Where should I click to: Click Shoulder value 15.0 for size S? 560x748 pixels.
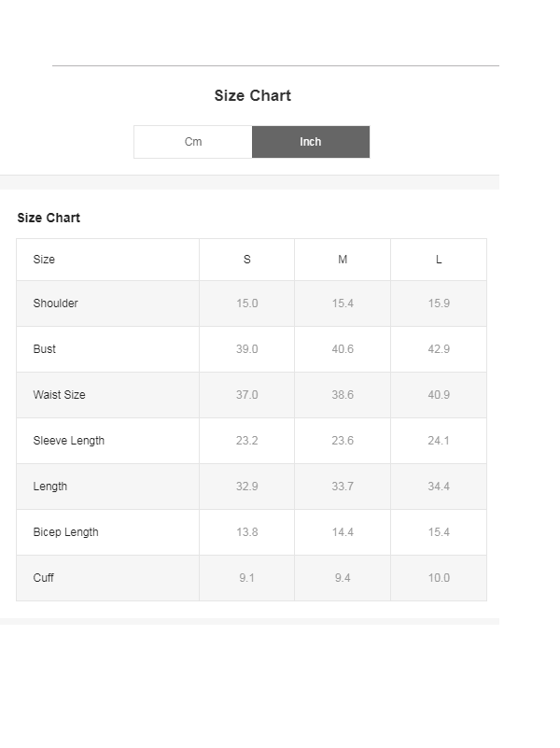tap(247, 303)
